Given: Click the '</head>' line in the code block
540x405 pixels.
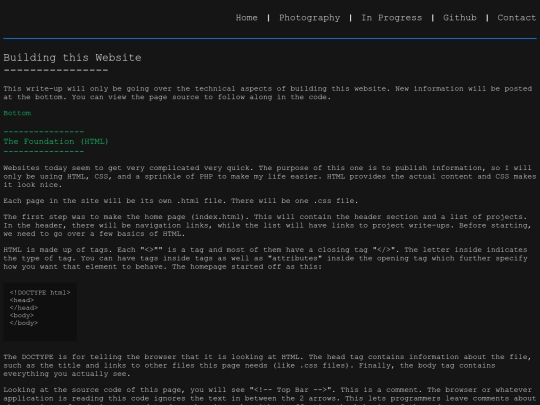Looking at the screenshot, I should pos(24,308).
